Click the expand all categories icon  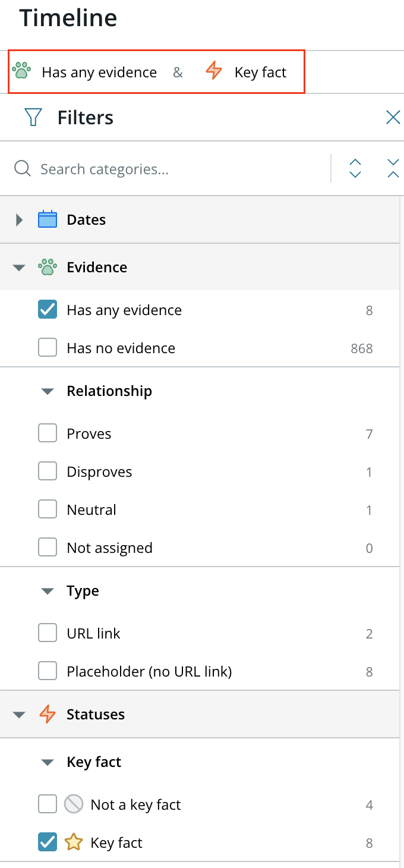pos(355,169)
